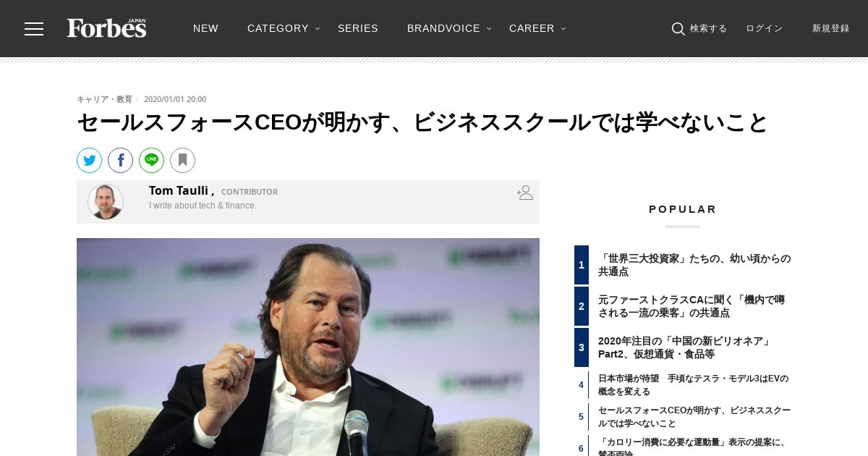Click the 新規登録 link
Viewport: 868px width, 456px height.
point(830,28)
